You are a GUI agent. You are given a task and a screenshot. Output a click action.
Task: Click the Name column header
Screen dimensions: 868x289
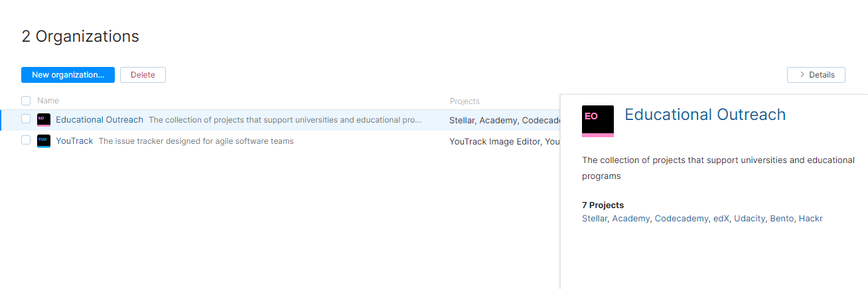coord(48,101)
